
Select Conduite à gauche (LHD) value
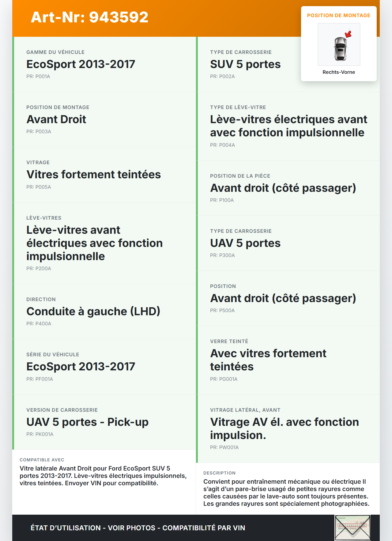93,312
